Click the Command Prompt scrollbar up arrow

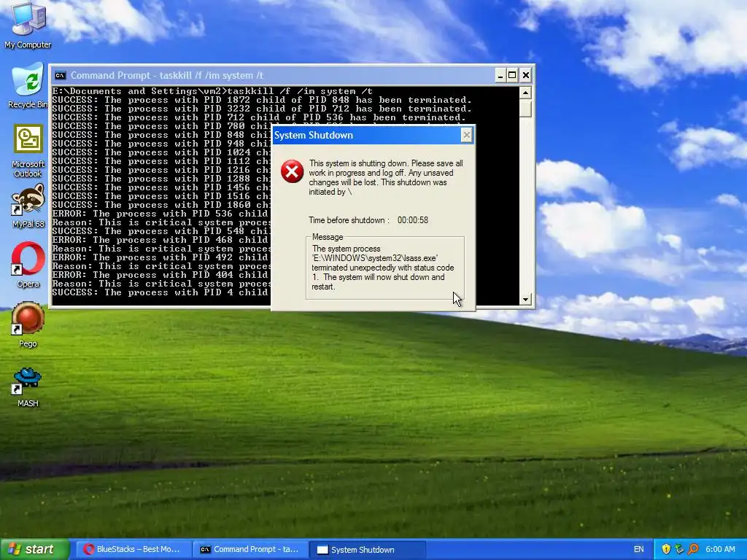coord(525,93)
